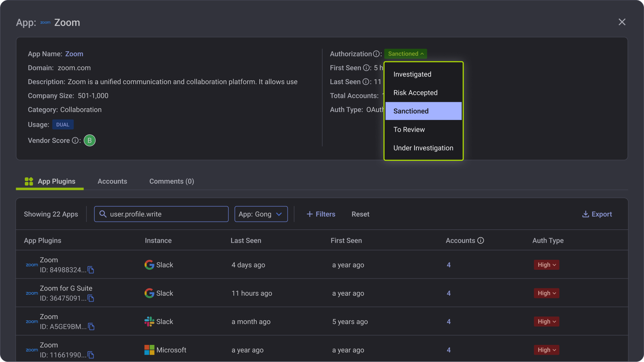Expand High dropdown in Zoom for G Suite row

547,293
